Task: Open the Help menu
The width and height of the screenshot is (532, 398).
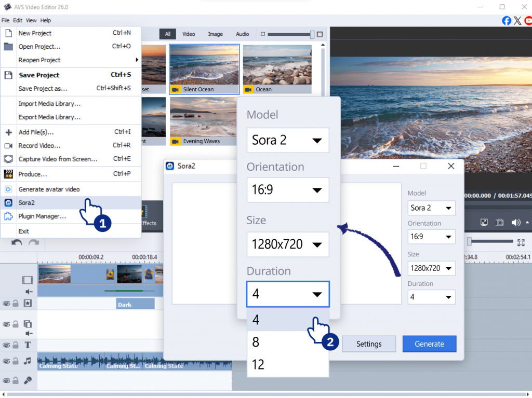Action: 46,20
